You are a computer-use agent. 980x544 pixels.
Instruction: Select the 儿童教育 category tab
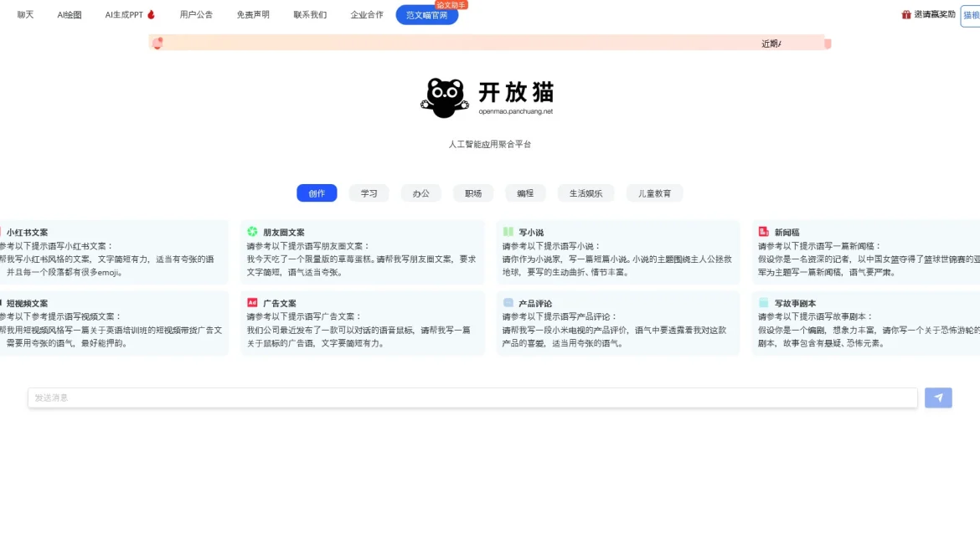(x=654, y=193)
